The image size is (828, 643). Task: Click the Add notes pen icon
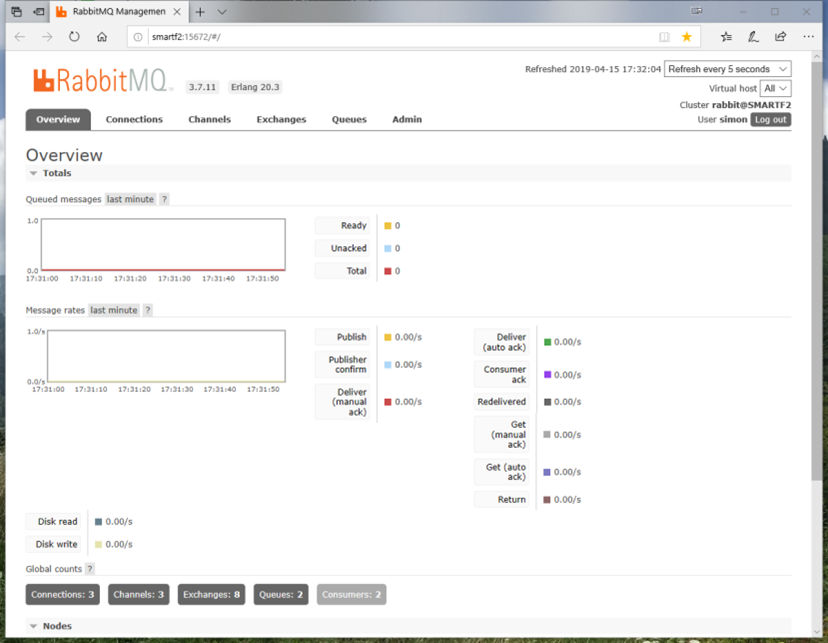tap(754, 37)
